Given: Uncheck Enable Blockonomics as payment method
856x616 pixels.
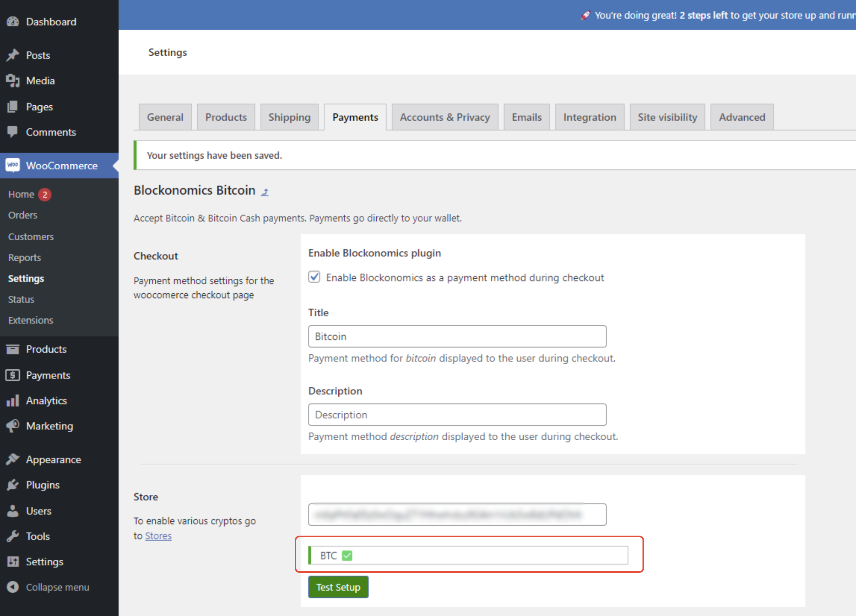Looking at the screenshot, I should tap(315, 277).
